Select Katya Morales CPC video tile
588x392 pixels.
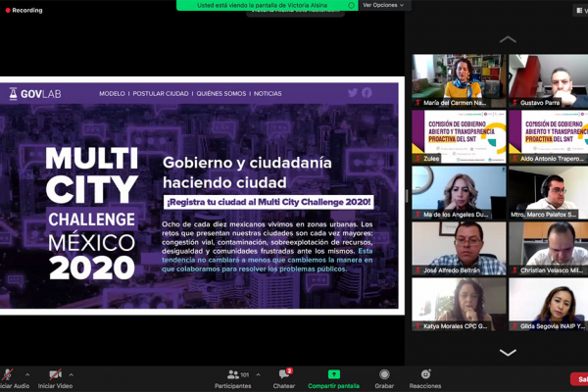(x=459, y=304)
